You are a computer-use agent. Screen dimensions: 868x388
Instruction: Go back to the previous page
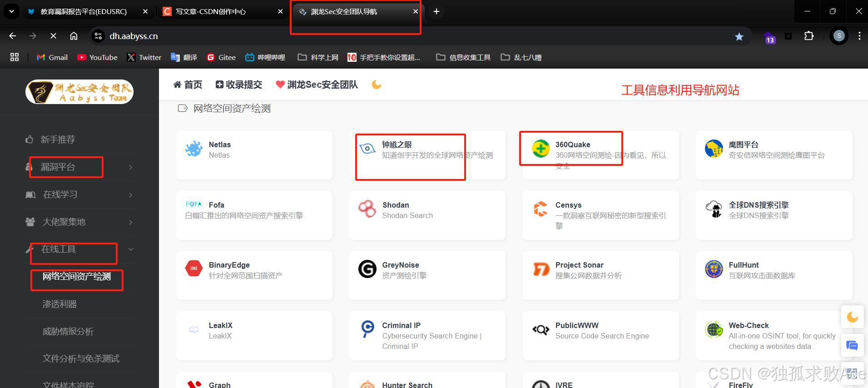pos(12,36)
